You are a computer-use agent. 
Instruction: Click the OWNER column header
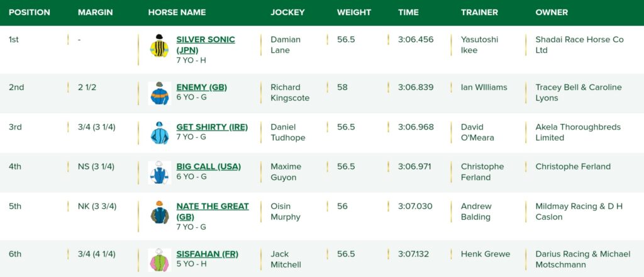[552, 13]
